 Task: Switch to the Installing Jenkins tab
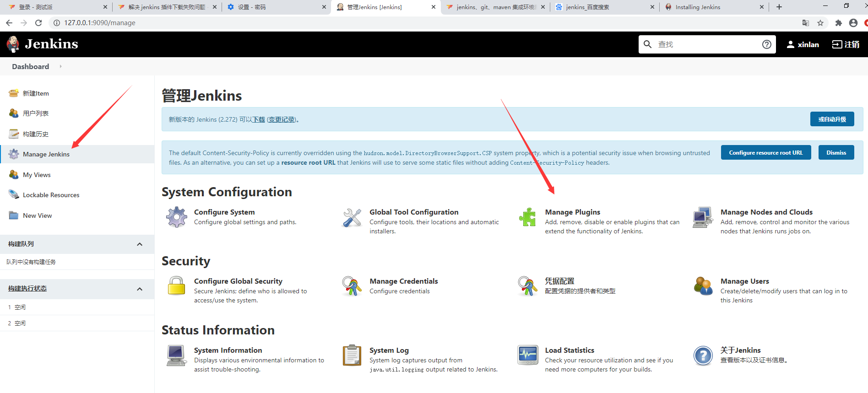(697, 7)
